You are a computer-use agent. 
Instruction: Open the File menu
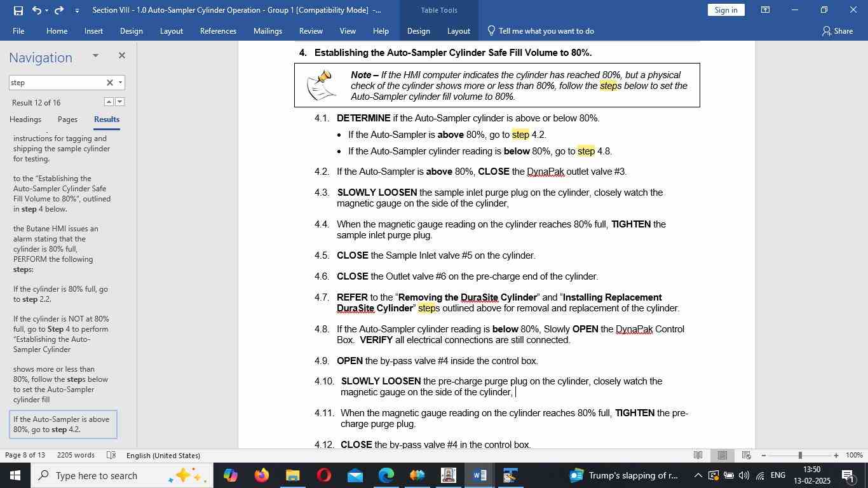pos(18,30)
